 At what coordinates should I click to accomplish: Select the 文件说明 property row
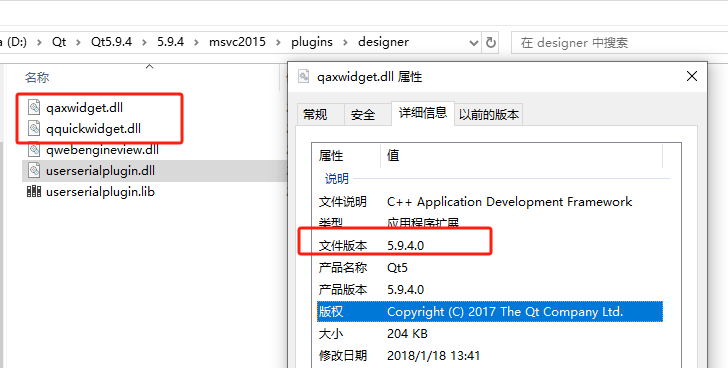click(490, 202)
